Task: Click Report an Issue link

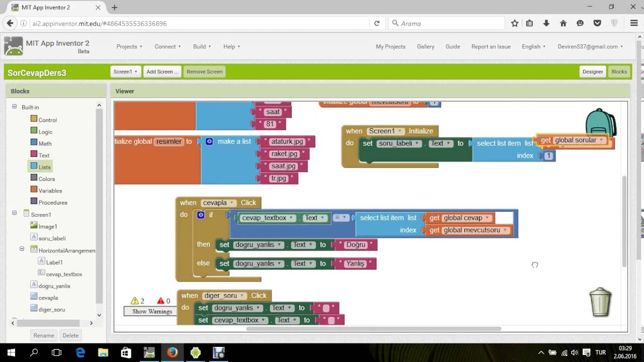Action: tap(491, 46)
